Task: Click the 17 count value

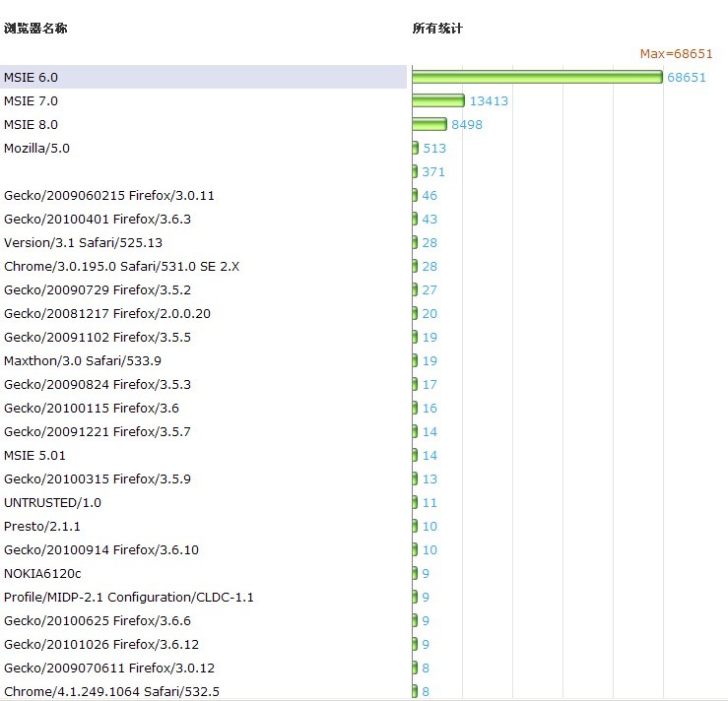Action: click(430, 385)
